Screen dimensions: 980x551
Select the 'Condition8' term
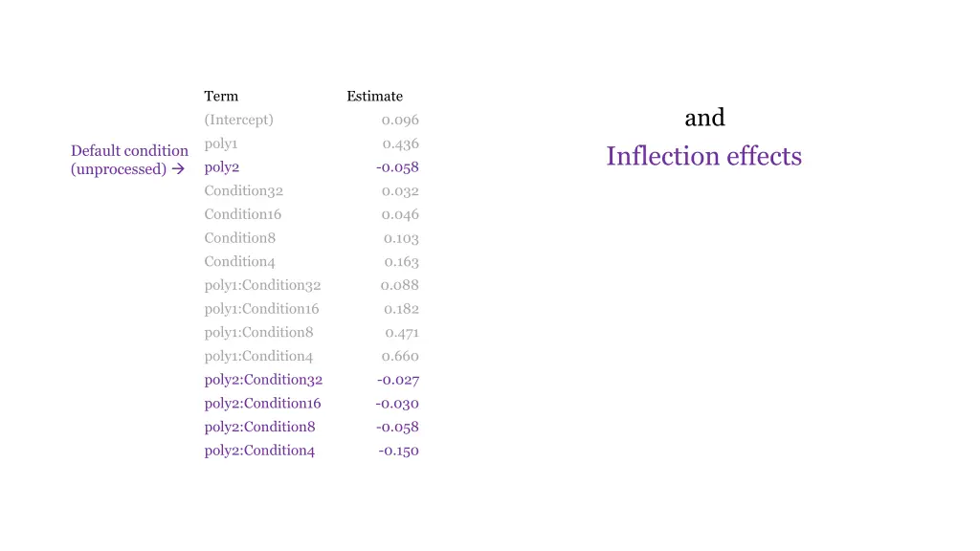pos(239,238)
